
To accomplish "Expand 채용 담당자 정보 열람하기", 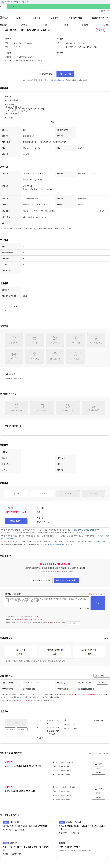I will pyautogui.click(x=67, y=580).
